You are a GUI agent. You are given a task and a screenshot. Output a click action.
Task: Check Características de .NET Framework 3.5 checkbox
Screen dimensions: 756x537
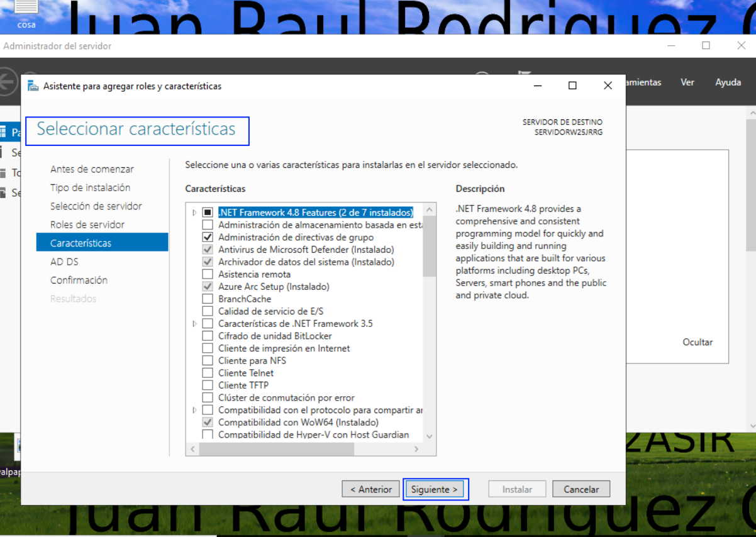[x=208, y=323]
